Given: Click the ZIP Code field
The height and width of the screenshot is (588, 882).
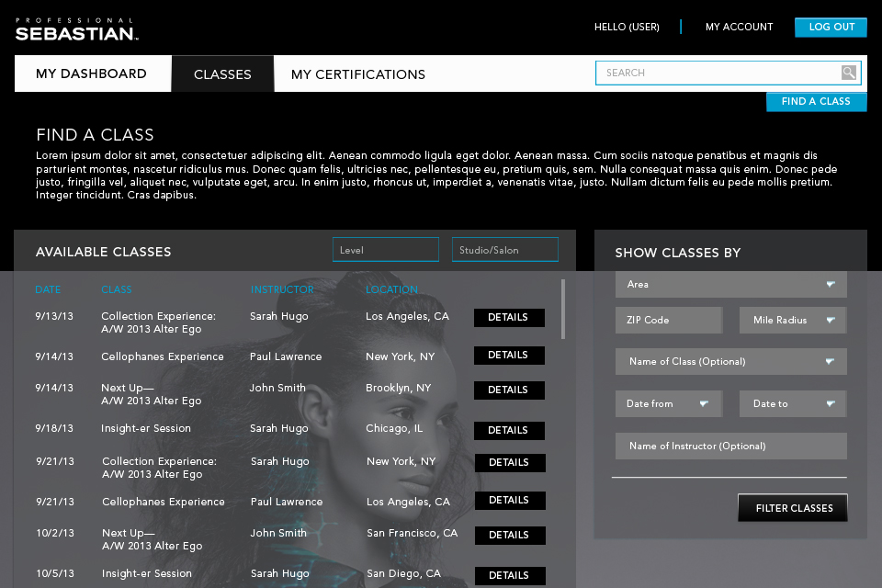Looking at the screenshot, I should coord(669,320).
